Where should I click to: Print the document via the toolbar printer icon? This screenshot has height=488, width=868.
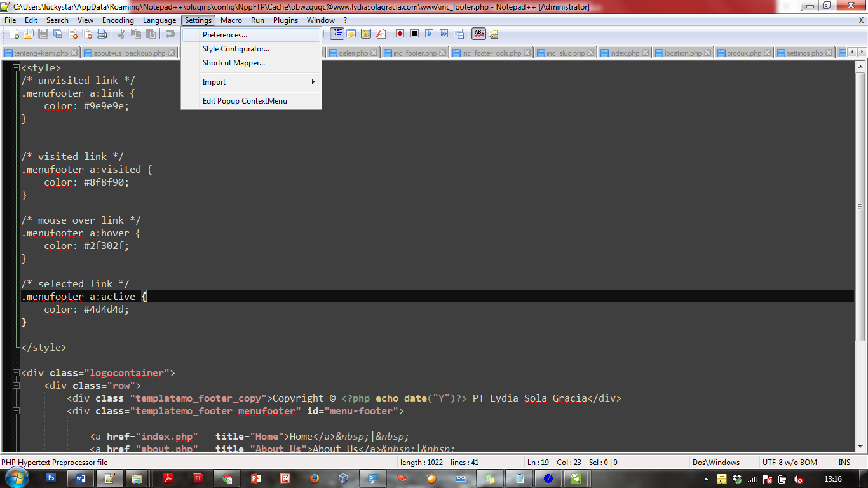coord(102,34)
